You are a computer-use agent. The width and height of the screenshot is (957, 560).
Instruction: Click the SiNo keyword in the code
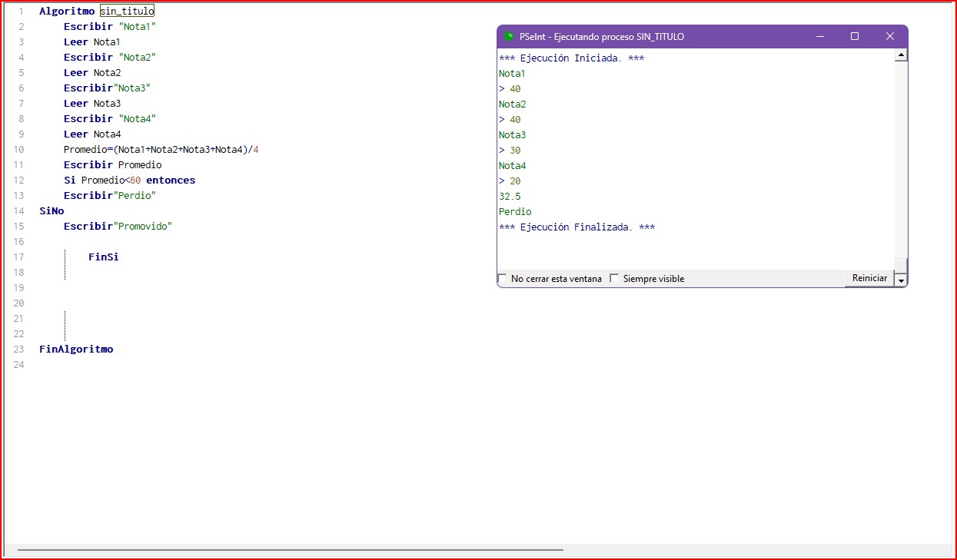click(x=52, y=211)
